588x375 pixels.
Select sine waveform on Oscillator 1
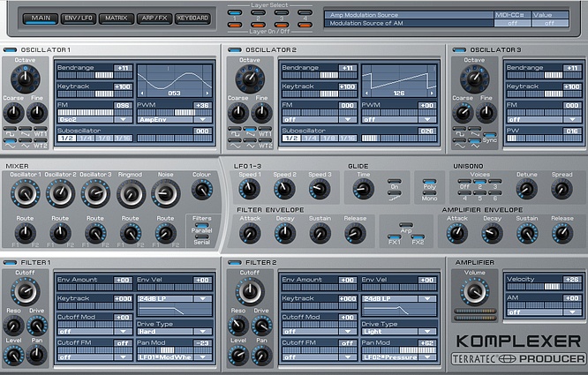(x=10, y=141)
